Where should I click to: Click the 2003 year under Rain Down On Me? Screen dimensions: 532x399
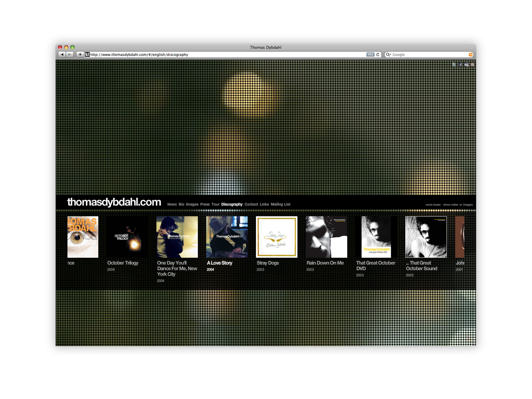pyautogui.click(x=310, y=270)
